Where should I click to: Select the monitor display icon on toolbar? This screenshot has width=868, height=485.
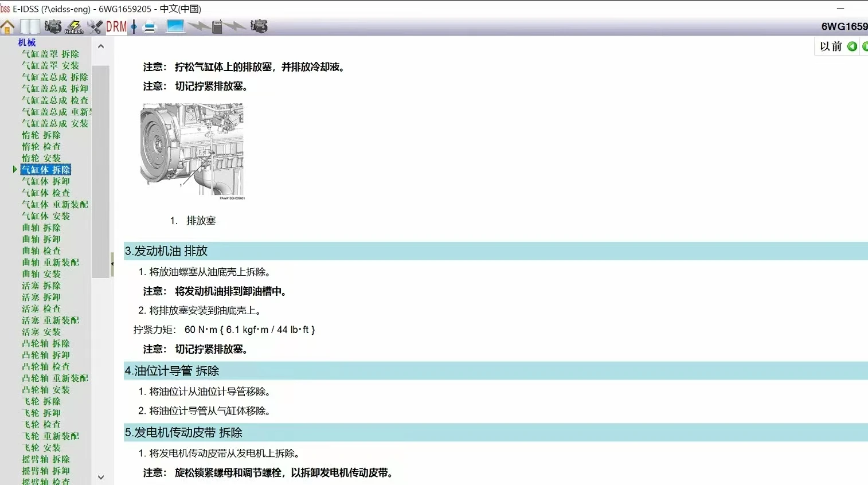[x=175, y=26]
